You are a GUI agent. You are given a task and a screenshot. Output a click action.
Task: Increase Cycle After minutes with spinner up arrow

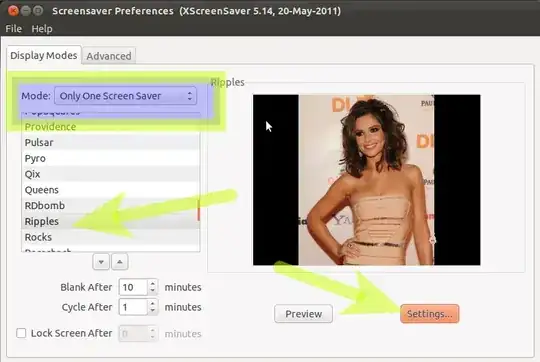153,303
